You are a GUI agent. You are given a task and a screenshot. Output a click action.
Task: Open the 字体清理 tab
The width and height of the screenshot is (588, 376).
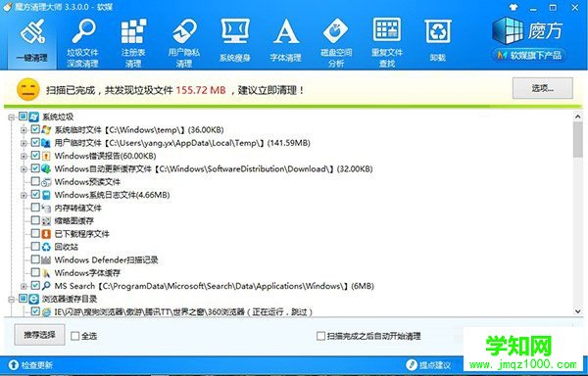pyautogui.click(x=286, y=41)
